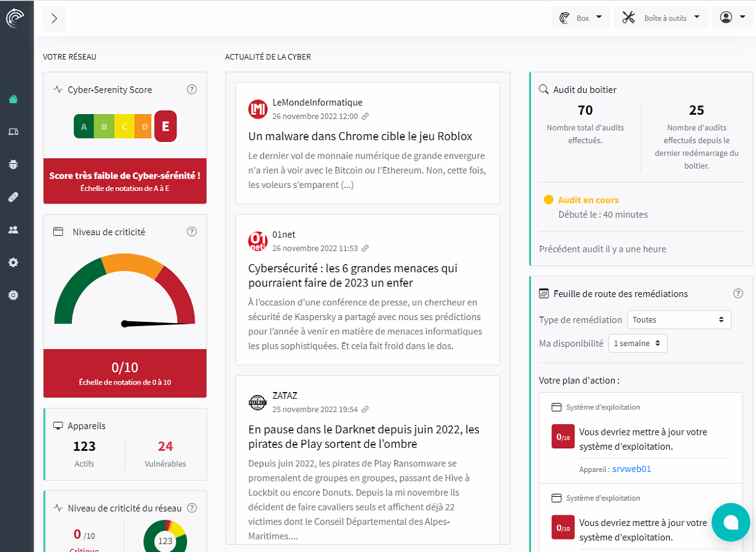
Task: Open the user account menu
Action: [x=732, y=18]
